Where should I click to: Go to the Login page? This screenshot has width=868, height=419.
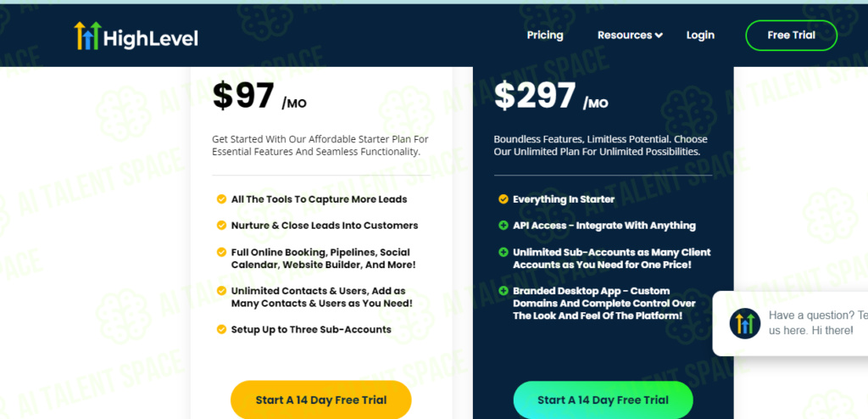(700, 35)
